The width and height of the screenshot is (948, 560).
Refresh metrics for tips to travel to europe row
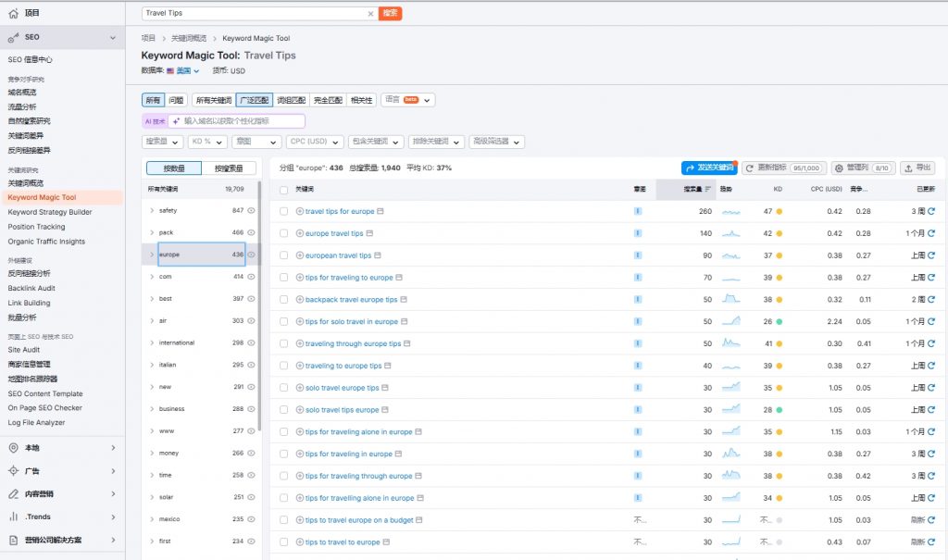931,541
